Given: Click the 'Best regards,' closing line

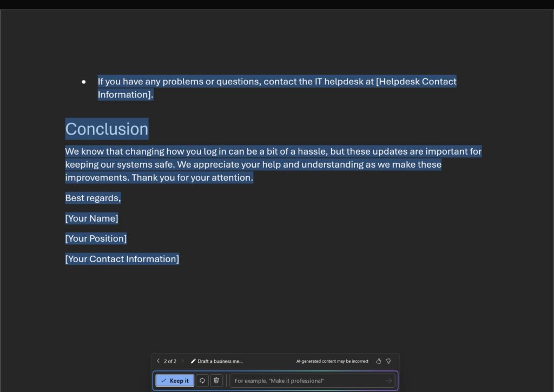Looking at the screenshot, I should (x=93, y=198).
